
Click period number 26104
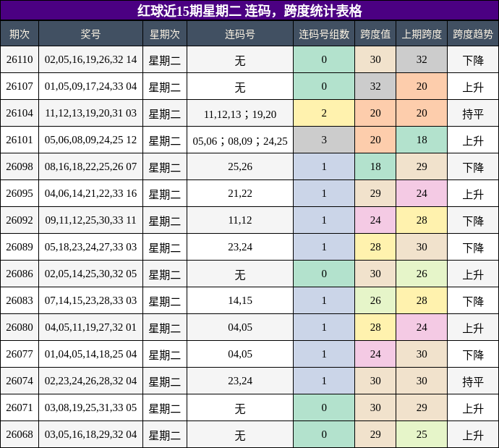coord(20,113)
